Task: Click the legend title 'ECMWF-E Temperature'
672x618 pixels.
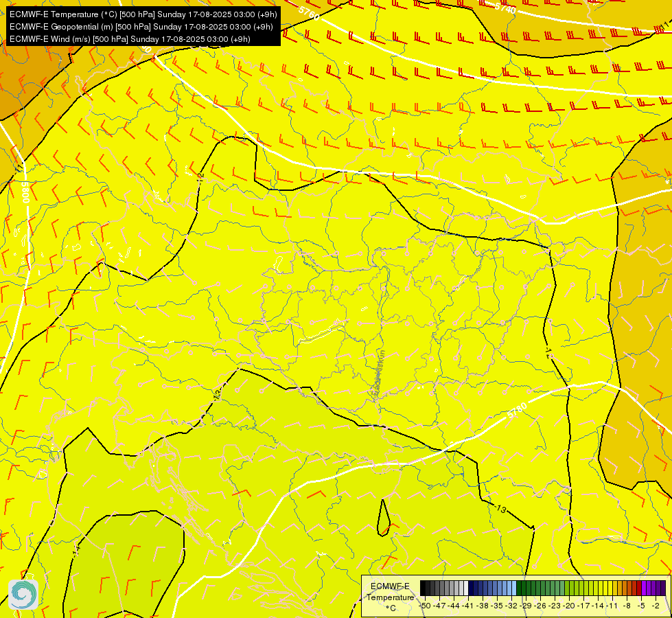Action: [390, 591]
